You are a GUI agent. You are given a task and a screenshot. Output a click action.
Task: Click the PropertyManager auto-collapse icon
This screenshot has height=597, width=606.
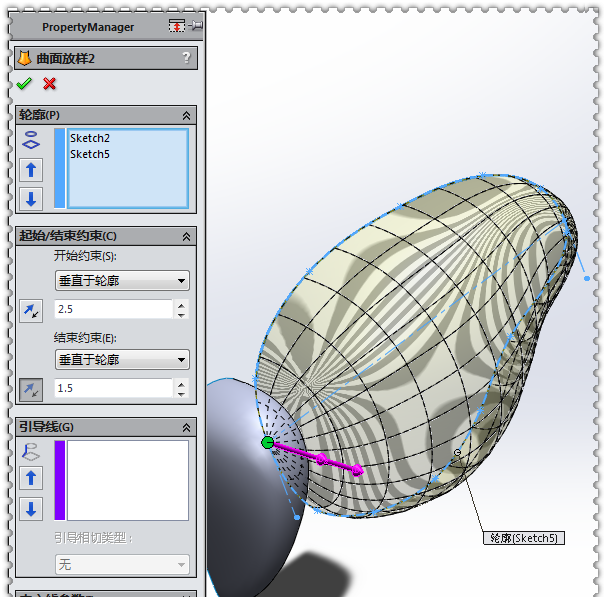click(177, 26)
